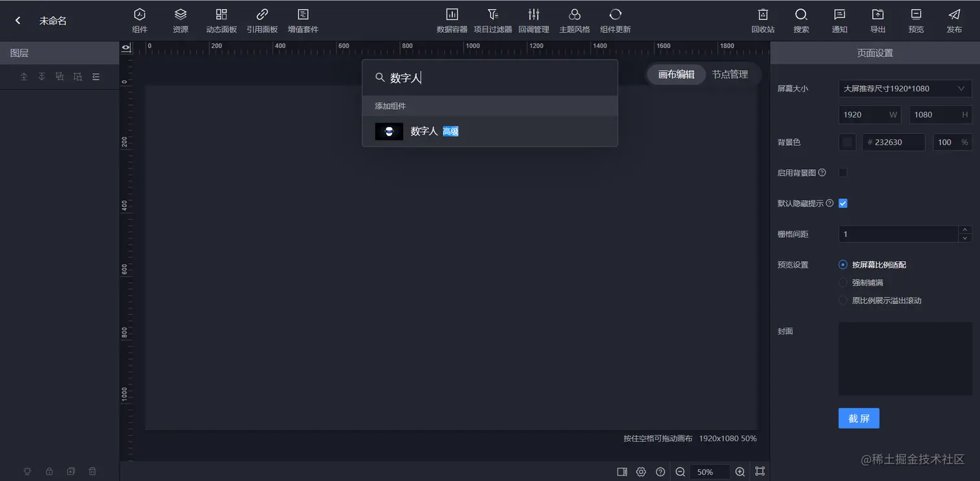The width and height of the screenshot is (980, 481).
Task: Collapse layer list with indent icon
Action: click(96, 76)
